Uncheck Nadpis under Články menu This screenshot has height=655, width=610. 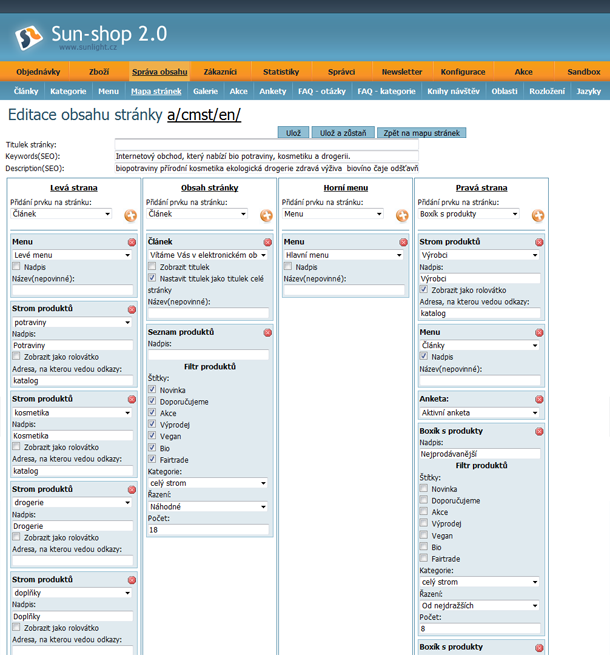[x=424, y=356]
